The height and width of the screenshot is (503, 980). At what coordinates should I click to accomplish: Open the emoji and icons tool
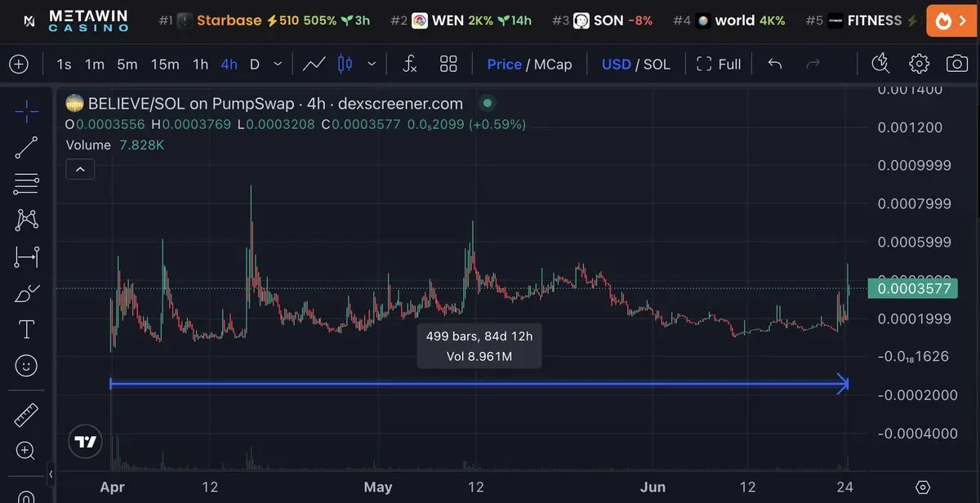click(x=26, y=366)
